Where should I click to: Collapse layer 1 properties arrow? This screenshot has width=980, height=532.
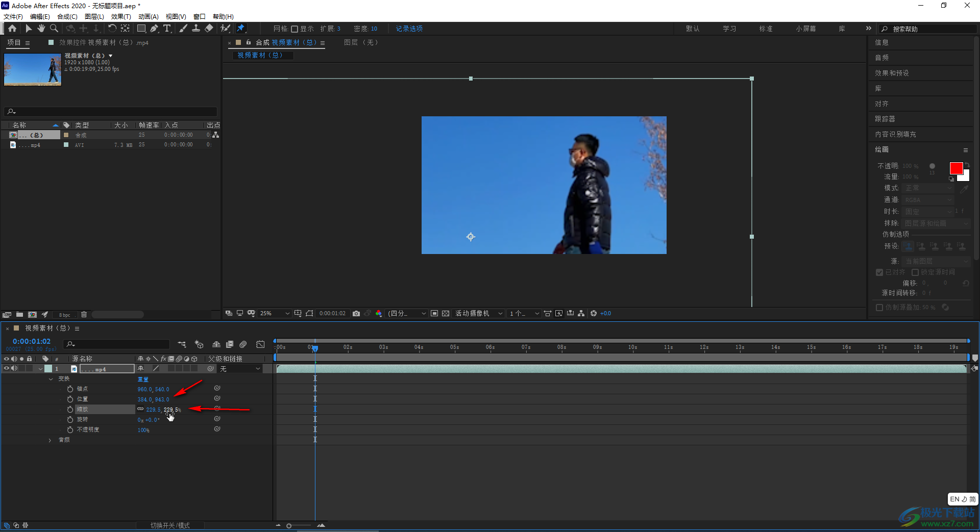pos(40,369)
